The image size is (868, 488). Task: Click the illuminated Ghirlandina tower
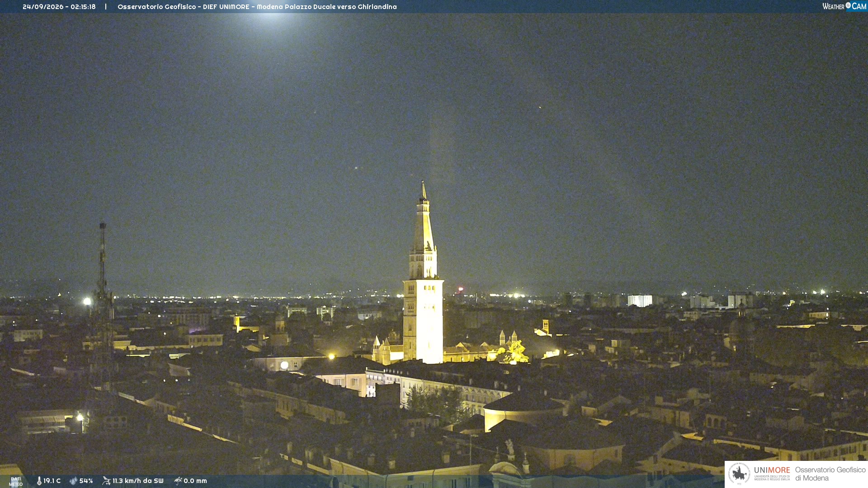point(423,276)
